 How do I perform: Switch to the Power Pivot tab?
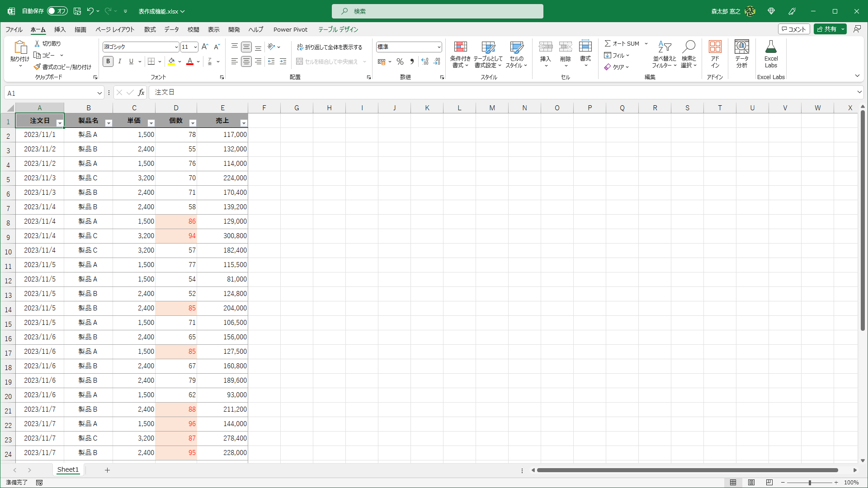[x=290, y=29]
